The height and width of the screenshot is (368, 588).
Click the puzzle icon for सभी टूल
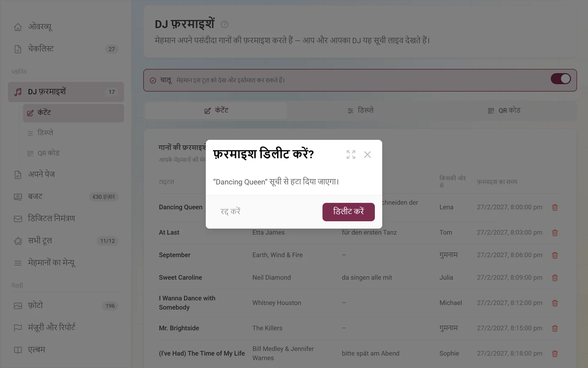click(x=18, y=241)
